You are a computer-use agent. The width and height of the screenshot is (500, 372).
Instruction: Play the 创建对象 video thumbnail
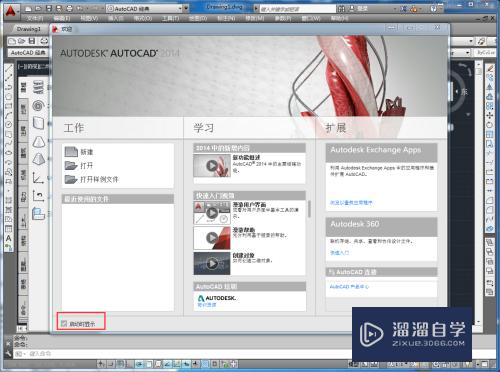coord(212,264)
